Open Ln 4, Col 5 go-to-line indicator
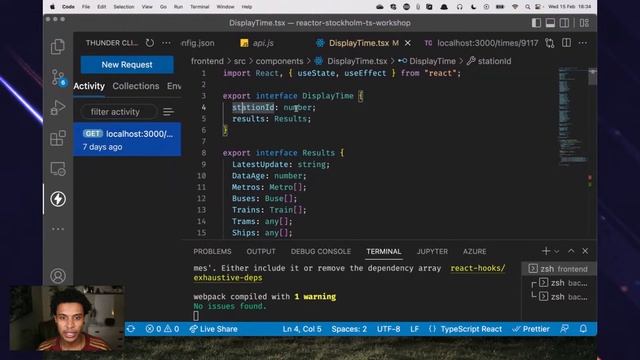This screenshot has height=360, width=640. [302, 329]
